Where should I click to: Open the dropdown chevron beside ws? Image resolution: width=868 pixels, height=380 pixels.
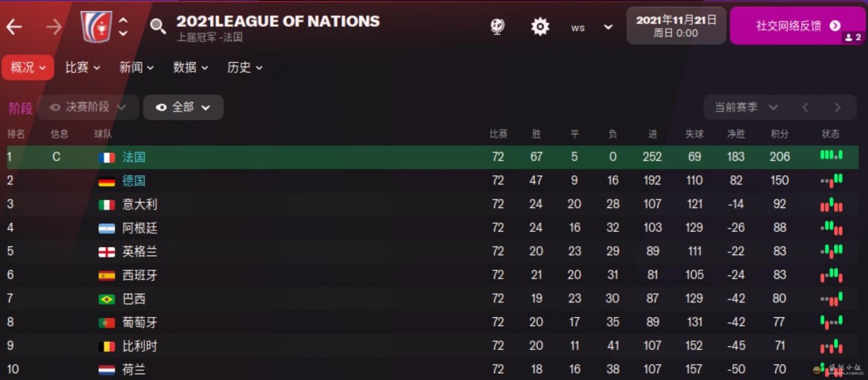click(608, 27)
